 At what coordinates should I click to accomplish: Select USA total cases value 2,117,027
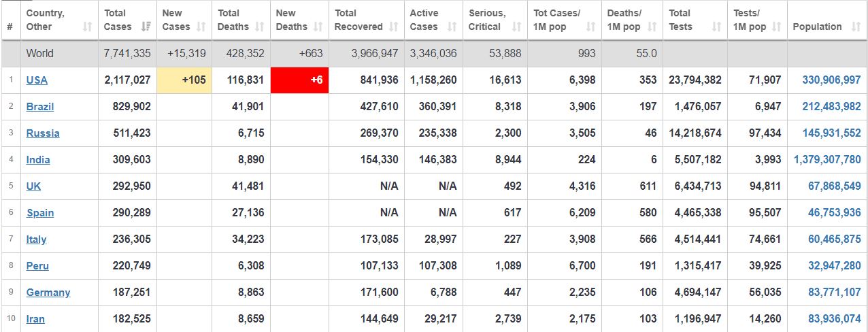(128, 80)
